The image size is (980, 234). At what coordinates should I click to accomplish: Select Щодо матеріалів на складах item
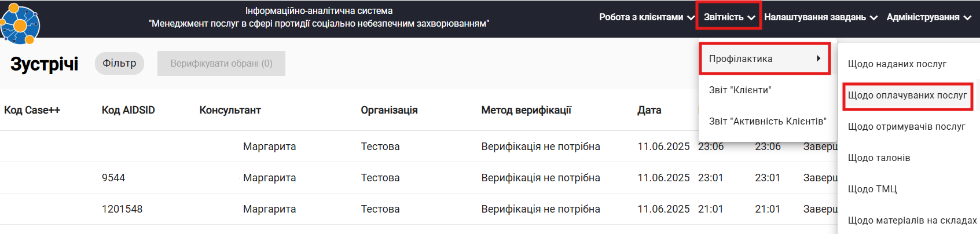click(x=912, y=220)
